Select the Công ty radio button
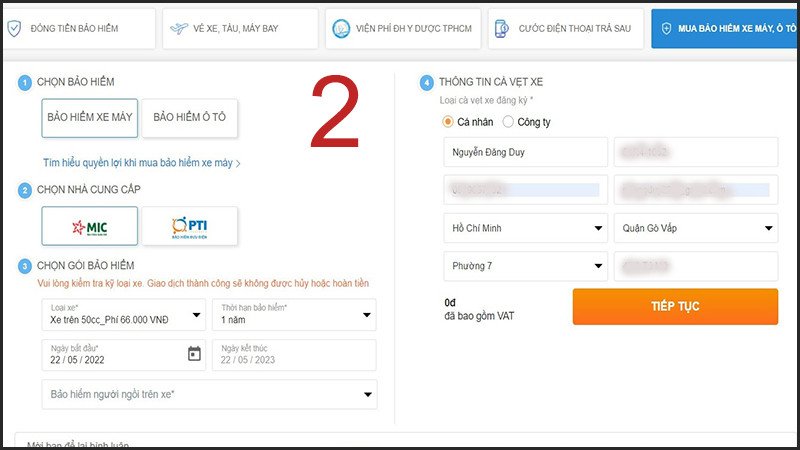Image resolution: width=800 pixels, height=450 pixels. point(508,122)
